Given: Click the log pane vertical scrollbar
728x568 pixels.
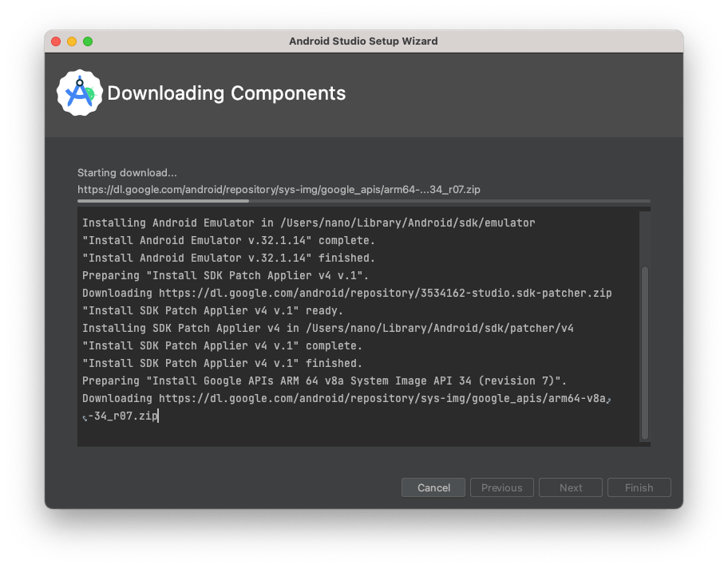Looking at the screenshot, I should [644, 353].
